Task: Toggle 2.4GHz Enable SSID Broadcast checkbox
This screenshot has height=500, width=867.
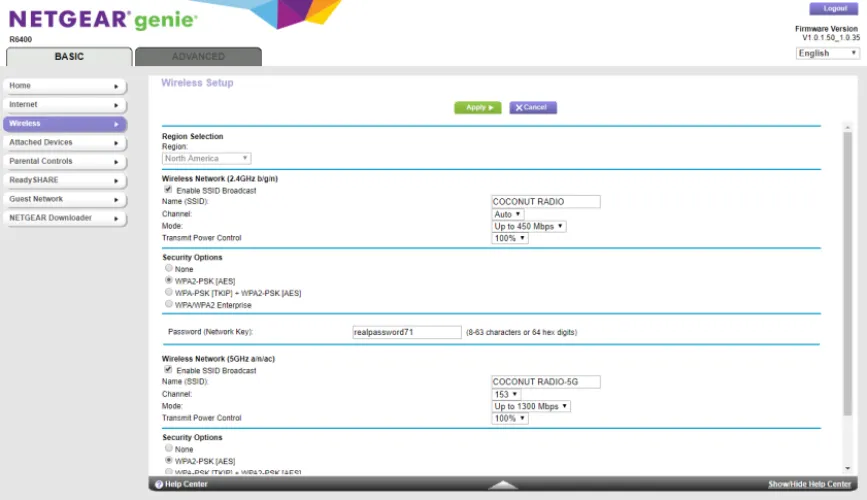Action: pyautogui.click(x=168, y=190)
